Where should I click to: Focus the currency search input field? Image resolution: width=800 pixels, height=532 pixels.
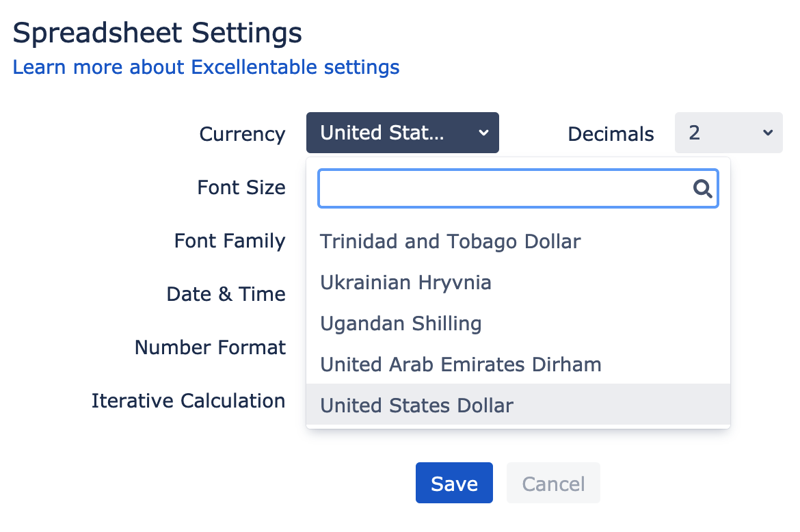coord(518,189)
